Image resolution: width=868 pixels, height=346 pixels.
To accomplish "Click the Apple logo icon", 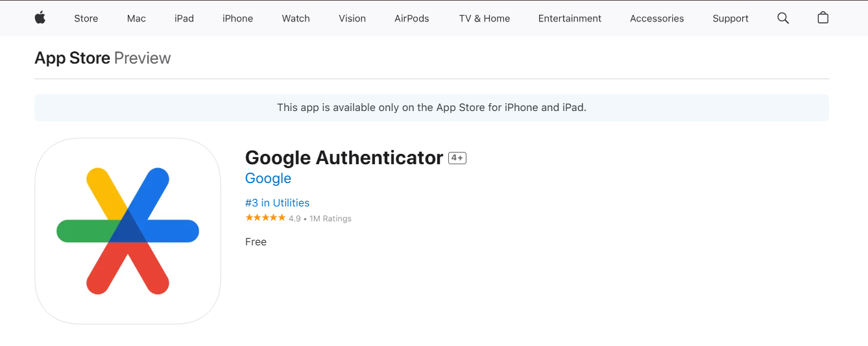I will [40, 18].
